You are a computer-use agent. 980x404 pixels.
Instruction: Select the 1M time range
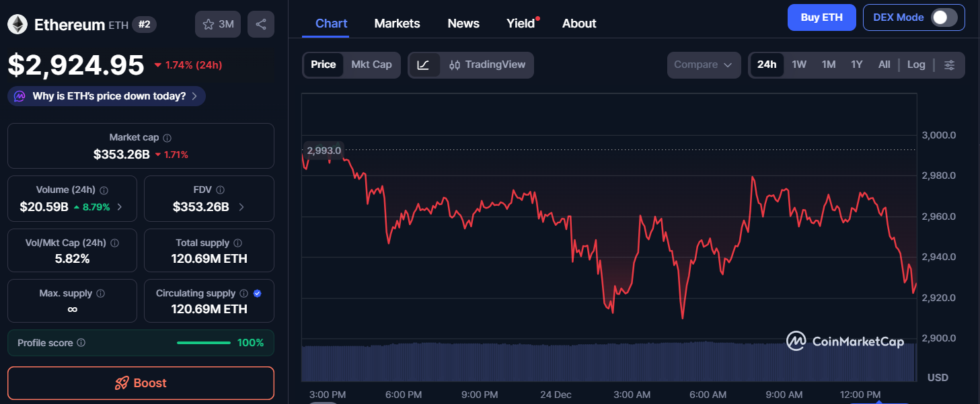(x=829, y=65)
